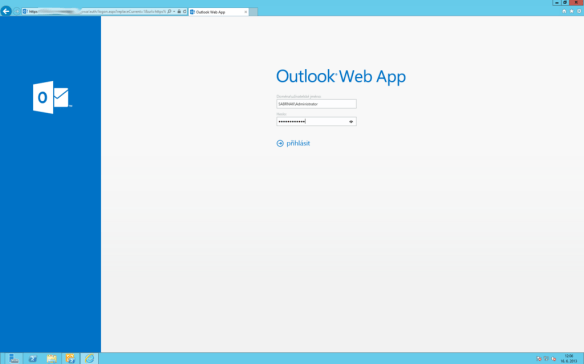Open File Explorer from the taskbar
This screenshot has width=584, height=364.
click(51, 358)
